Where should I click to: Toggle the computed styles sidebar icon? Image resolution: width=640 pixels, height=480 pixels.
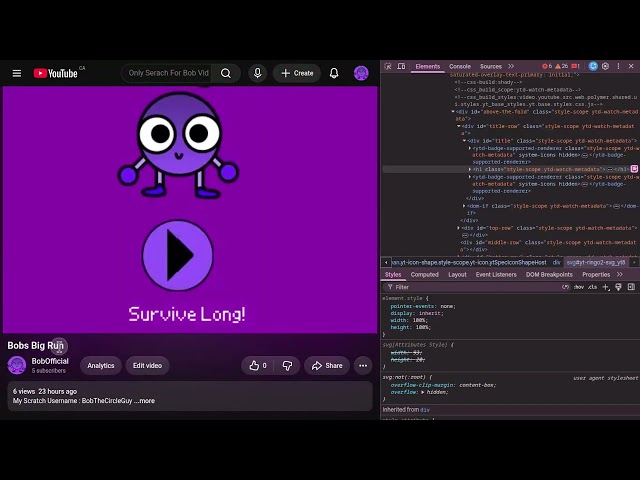631,287
